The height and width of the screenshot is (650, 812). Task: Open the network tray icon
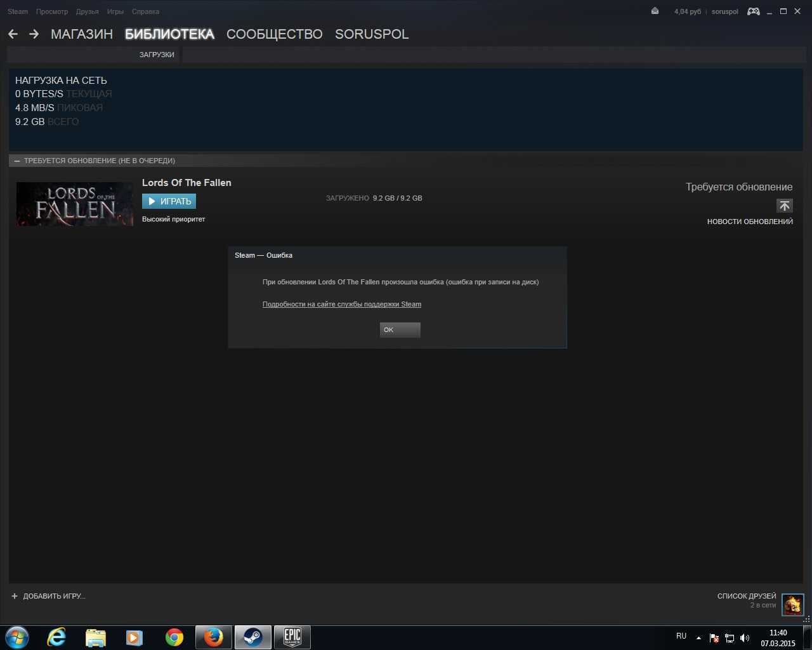tap(730, 638)
